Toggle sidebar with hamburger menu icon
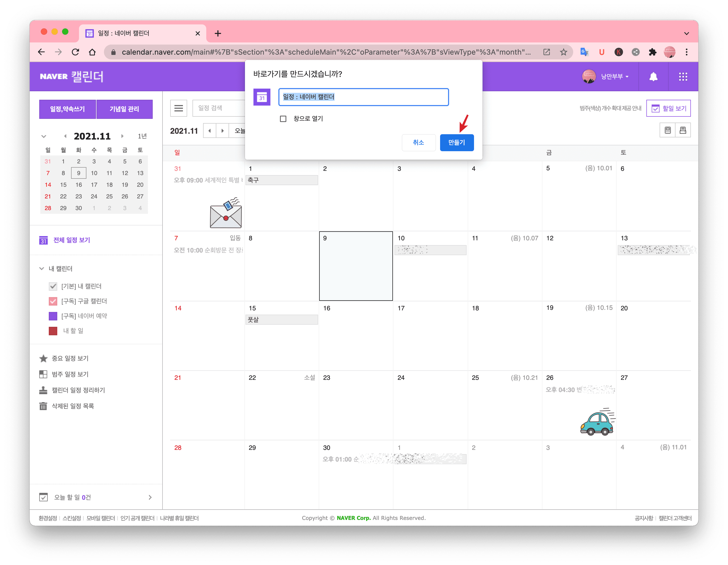Screen dimensions: 728x565 179,108
